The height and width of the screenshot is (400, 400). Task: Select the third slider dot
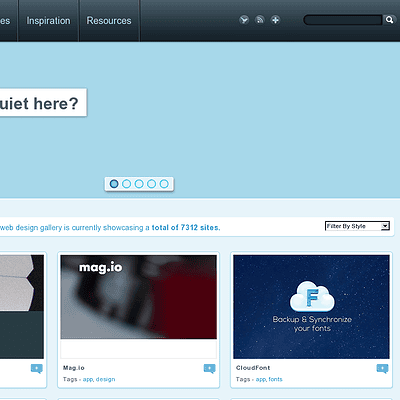pyautogui.click(x=139, y=184)
